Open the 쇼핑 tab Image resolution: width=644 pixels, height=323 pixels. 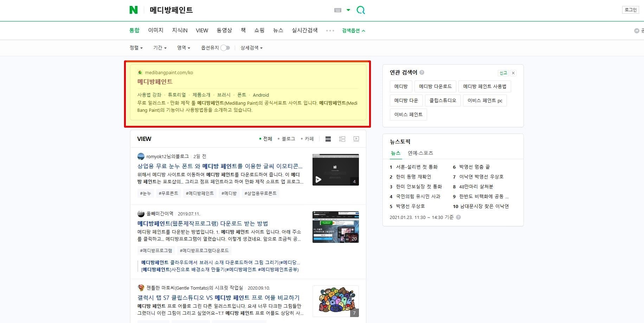tap(259, 30)
